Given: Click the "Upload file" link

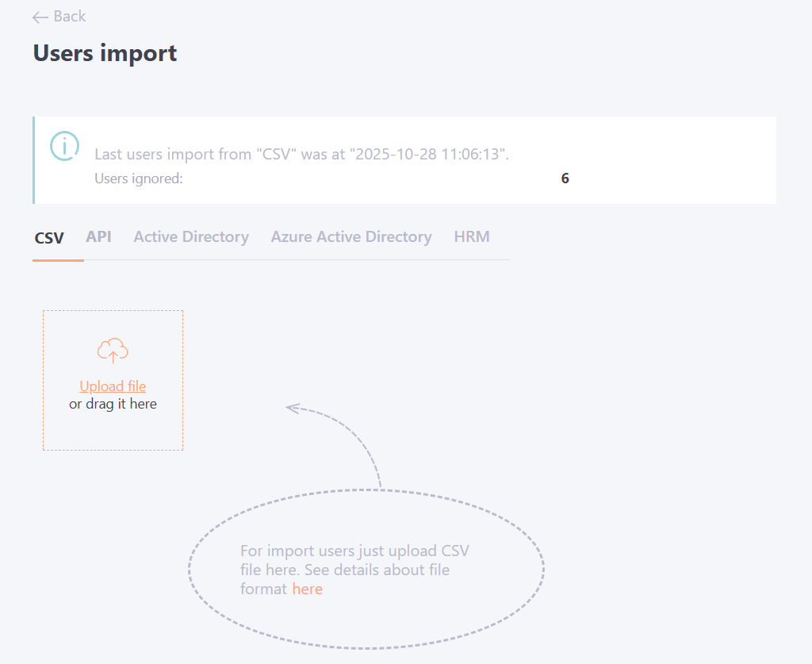Looking at the screenshot, I should pos(113,386).
